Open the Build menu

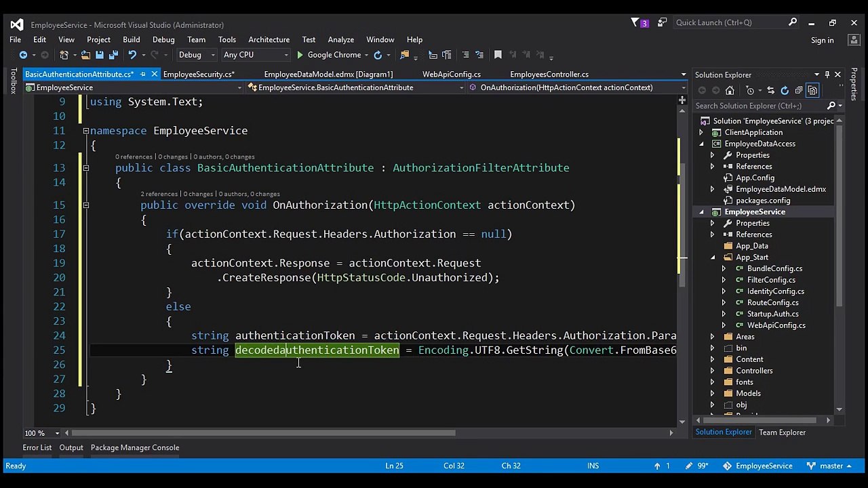point(131,40)
